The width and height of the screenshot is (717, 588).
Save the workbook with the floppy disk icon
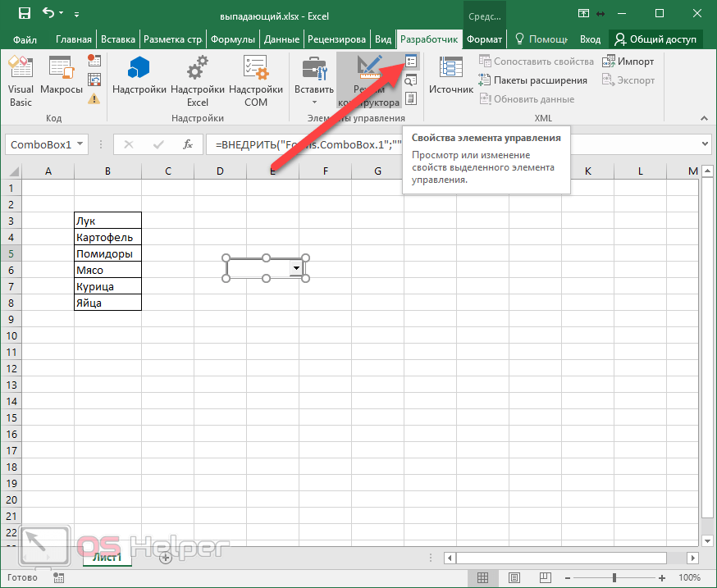[x=24, y=13]
